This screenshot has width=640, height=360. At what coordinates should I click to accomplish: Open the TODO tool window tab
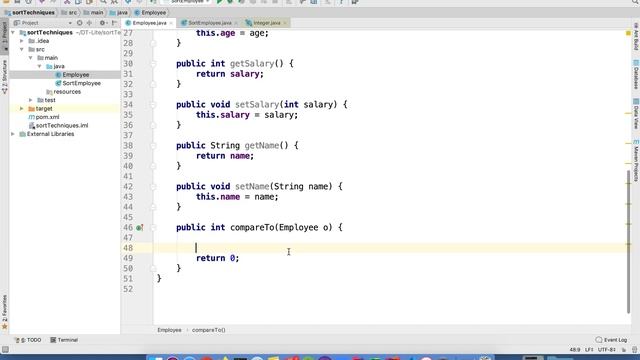(x=28, y=340)
